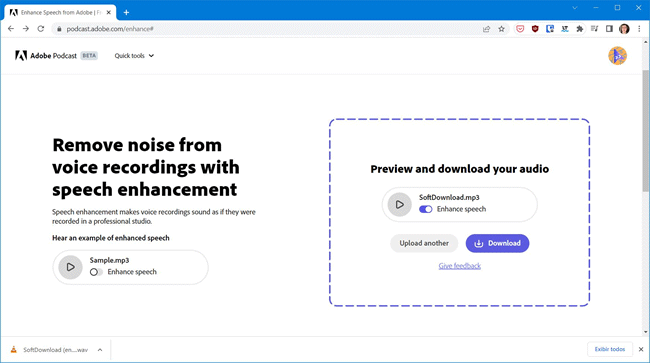This screenshot has width=650, height=363.
Task: Open the Chrome profile avatar
Action: [x=624, y=29]
